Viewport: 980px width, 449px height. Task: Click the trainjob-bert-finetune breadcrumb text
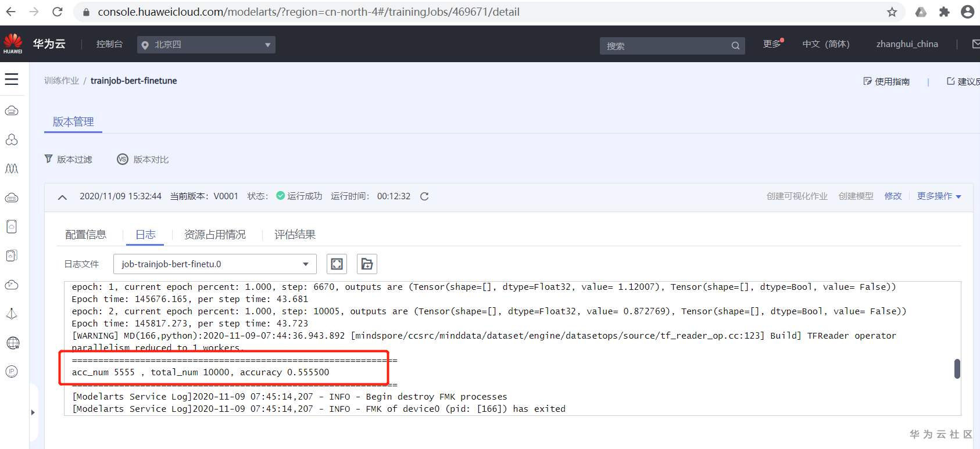point(134,81)
